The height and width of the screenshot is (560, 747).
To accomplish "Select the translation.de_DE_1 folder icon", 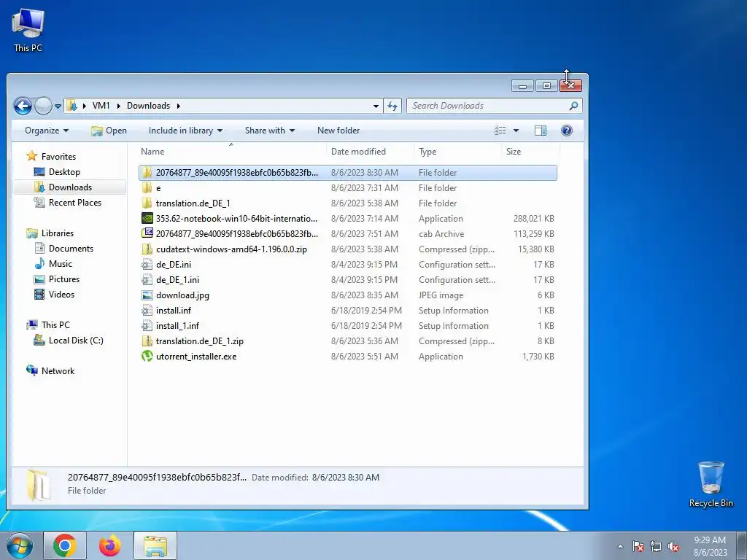I will tap(147, 203).
